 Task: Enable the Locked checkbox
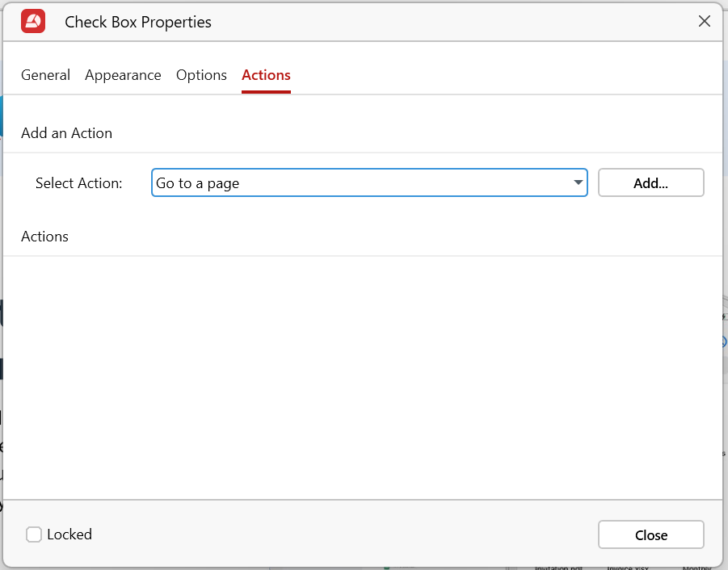34,534
